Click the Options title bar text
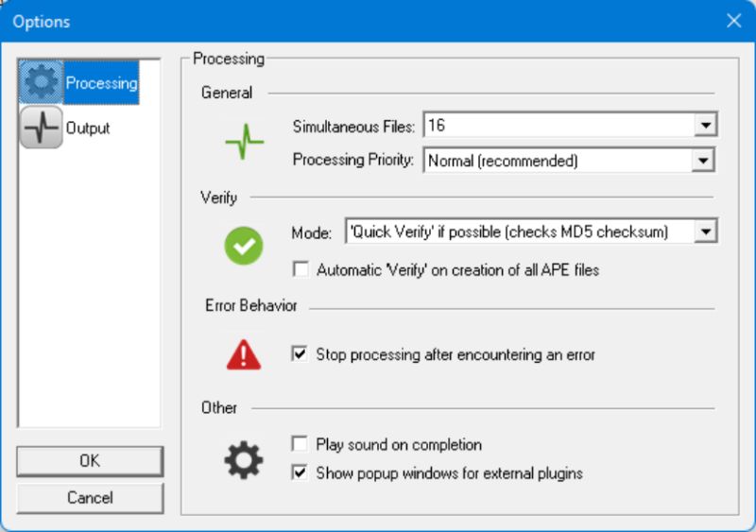Image resolution: width=756 pixels, height=532 pixels. (41, 21)
